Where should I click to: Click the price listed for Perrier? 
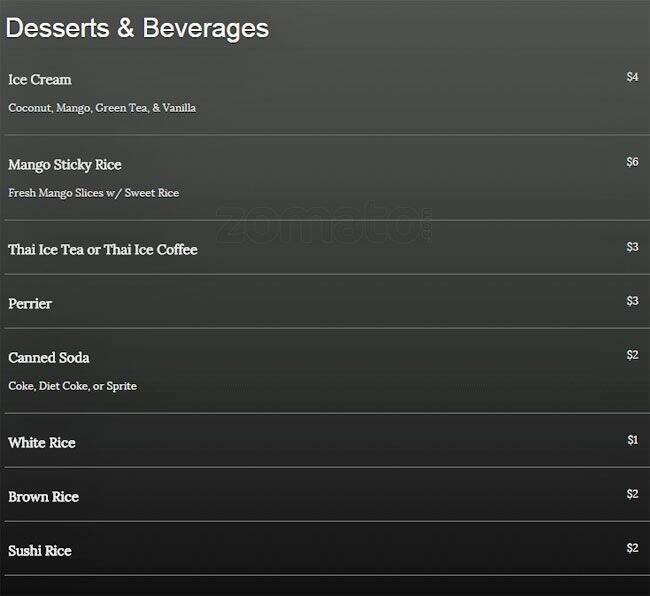point(632,301)
